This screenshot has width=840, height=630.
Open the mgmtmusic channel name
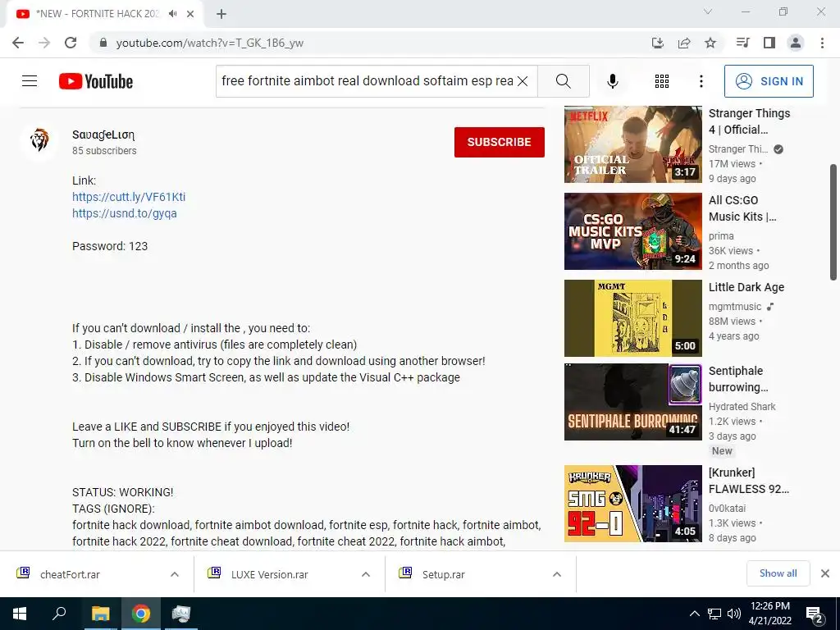click(x=734, y=307)
